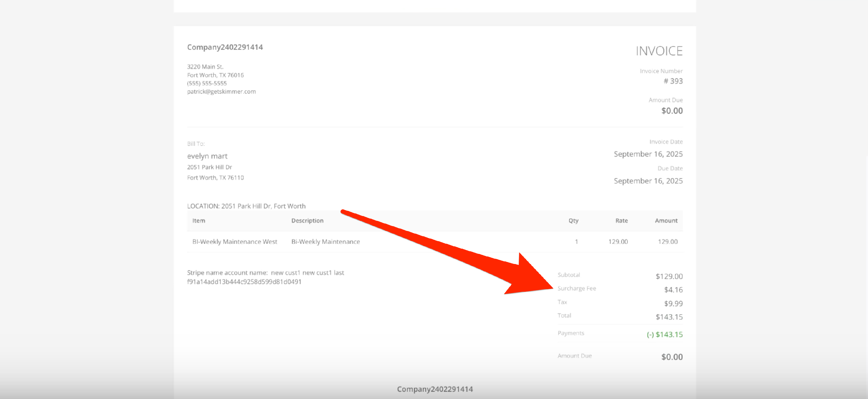The image size is (868, 399).
Task: Click the Description column header
Action: tap(307, 221)
